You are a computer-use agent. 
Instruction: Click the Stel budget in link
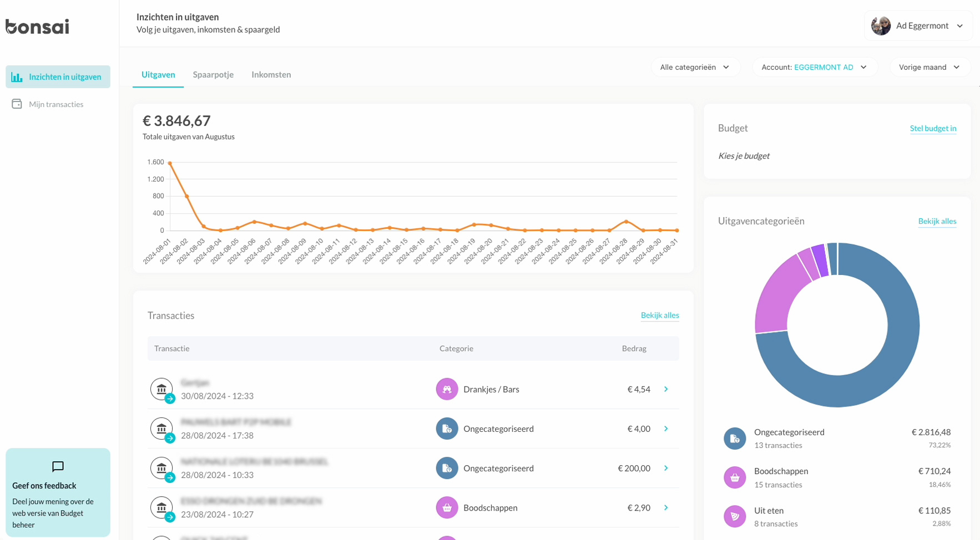(933, 128)
